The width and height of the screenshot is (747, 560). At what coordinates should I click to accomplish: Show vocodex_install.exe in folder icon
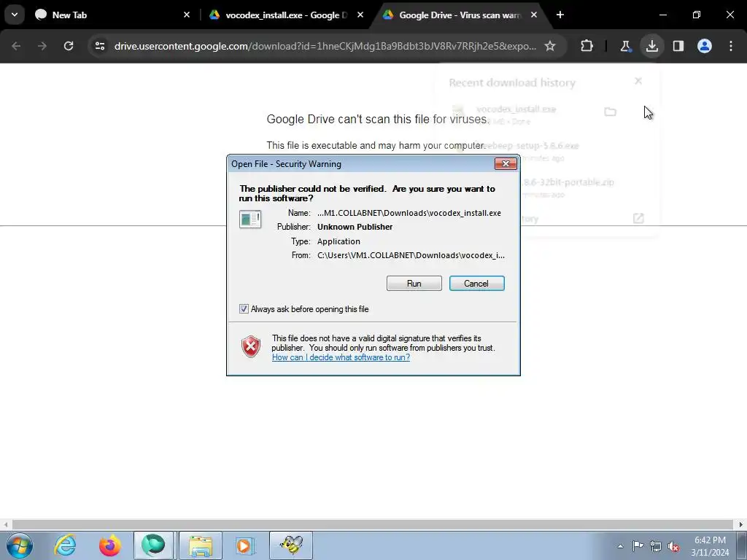pyautogui.click(x=611, y=112)
